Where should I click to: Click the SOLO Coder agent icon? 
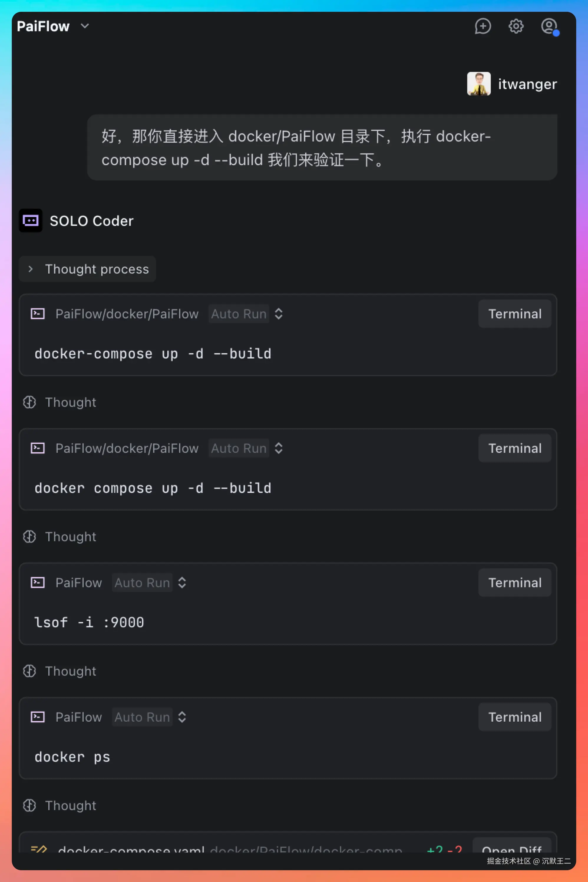coord(31,220)
